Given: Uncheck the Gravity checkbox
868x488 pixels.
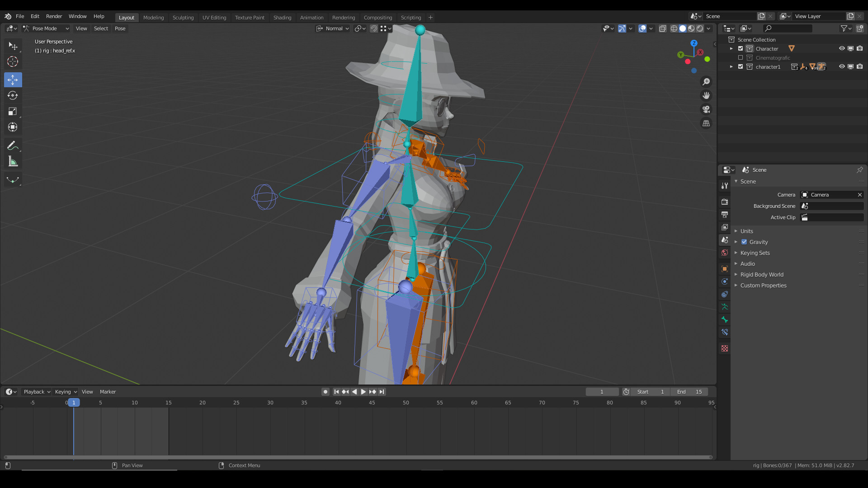Looking at the screenshot, I should tap(744, 242).
